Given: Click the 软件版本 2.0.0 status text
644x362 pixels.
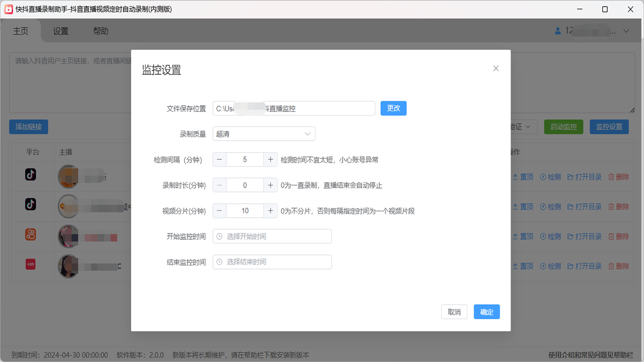Looking at the screenshot, I should point(140,355).
